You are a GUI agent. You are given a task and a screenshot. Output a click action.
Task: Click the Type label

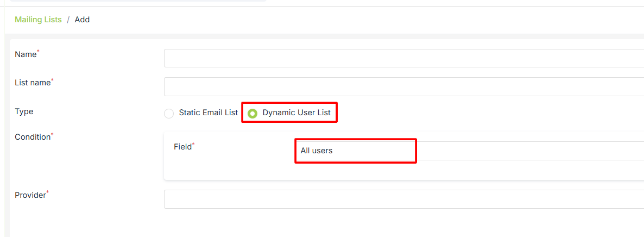pos(24,111)
